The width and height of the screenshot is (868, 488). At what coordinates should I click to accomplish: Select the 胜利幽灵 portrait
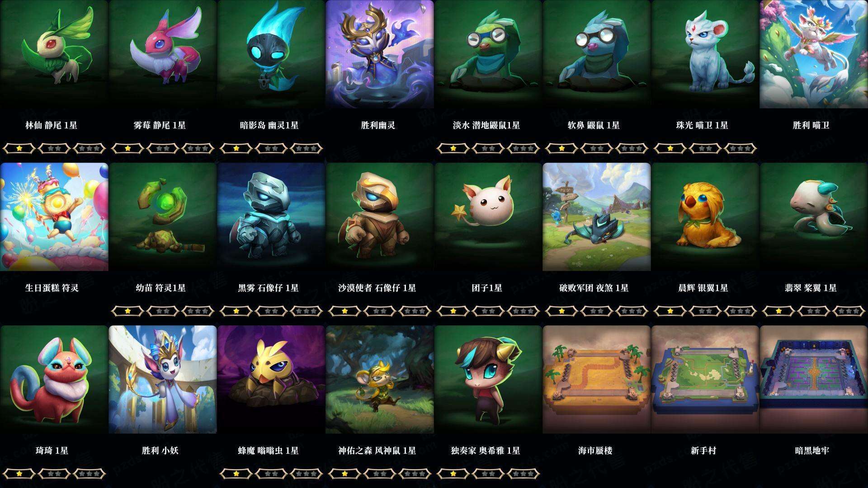(x=380, y=54)
